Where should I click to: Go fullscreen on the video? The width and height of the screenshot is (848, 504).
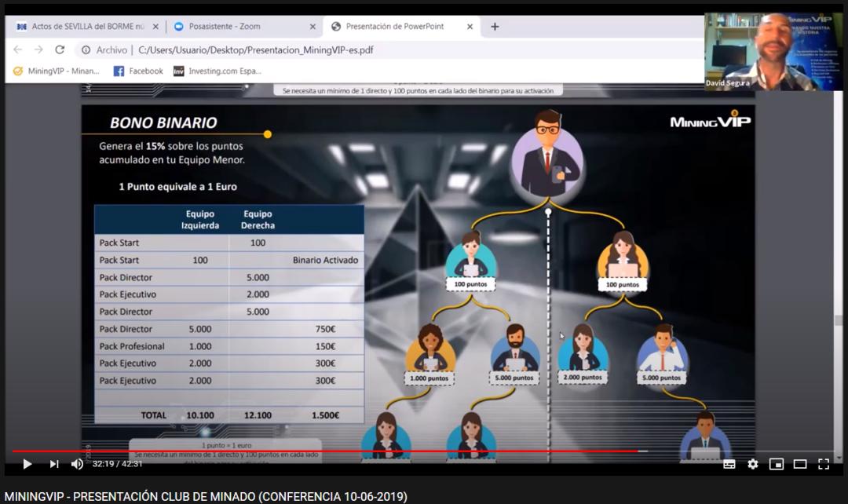824,464
